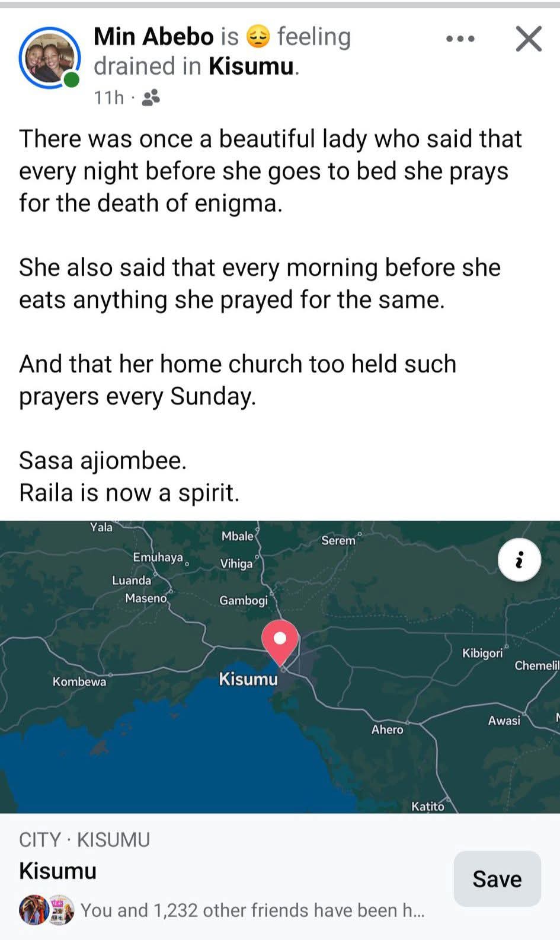Click the Ahero town label on map
The image size is (560, 940).
pyautogui.click(x=387, y=729)
